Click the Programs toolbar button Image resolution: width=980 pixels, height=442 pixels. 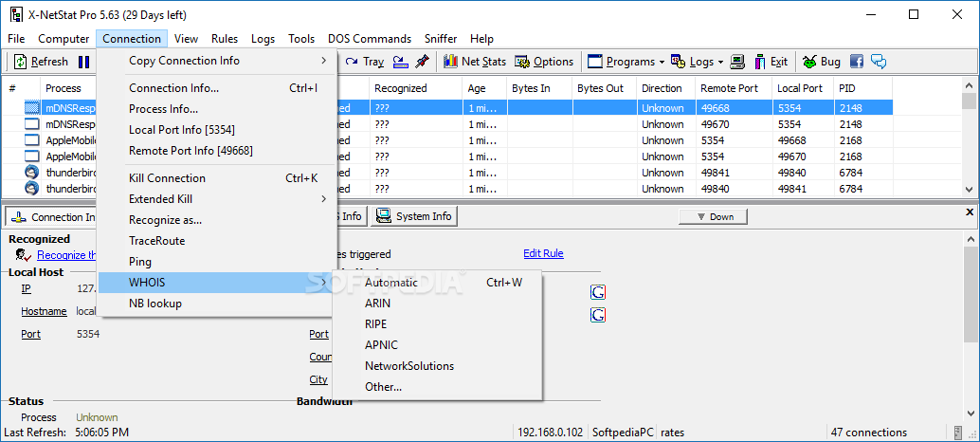(621, 62)
